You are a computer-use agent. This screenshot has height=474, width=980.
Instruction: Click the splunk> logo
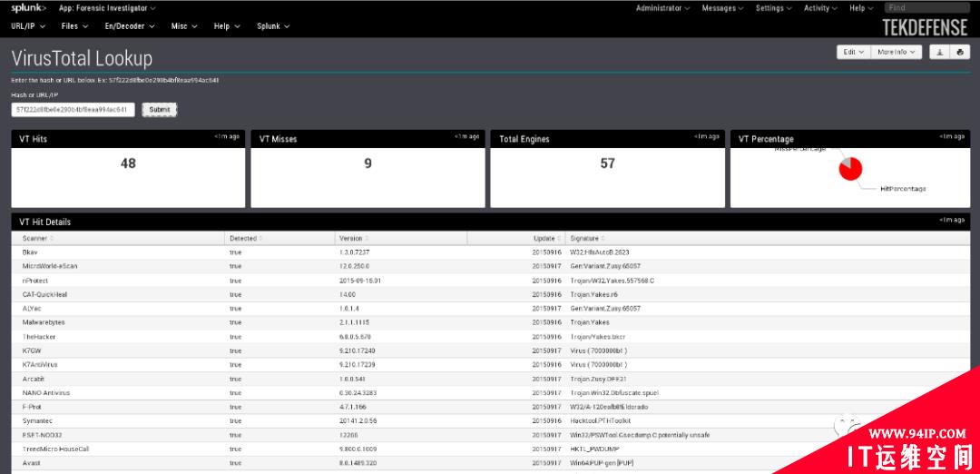tap(28, 8)
